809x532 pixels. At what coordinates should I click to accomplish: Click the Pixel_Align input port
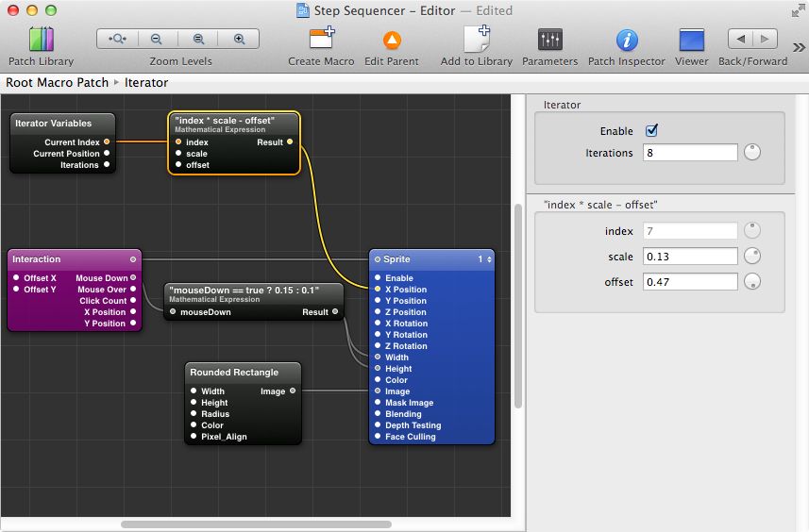194,436
